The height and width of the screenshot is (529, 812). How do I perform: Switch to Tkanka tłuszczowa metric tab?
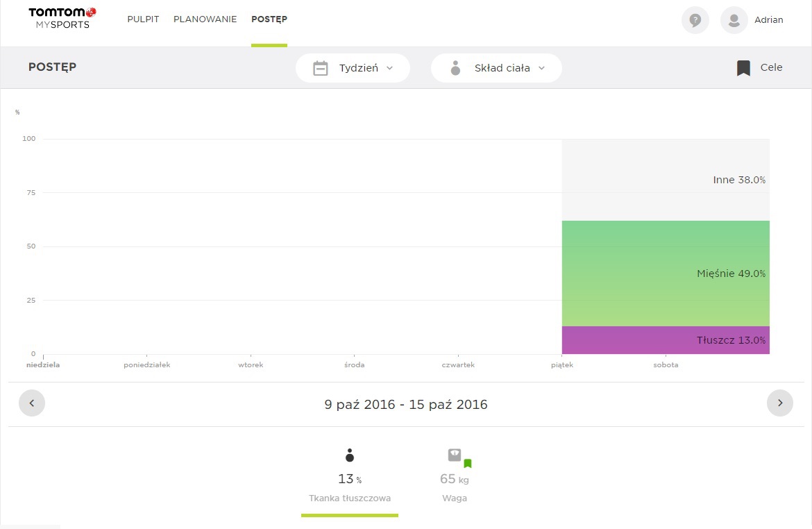click(x=350, y=482)
